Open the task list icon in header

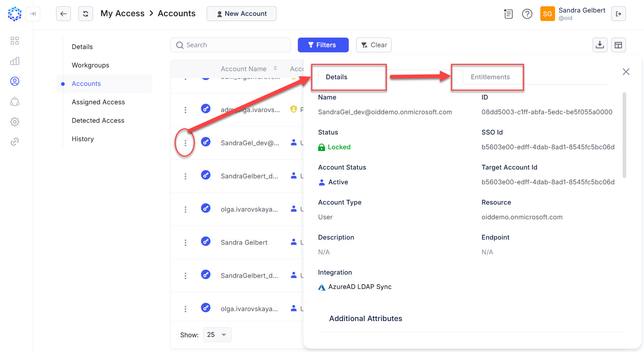click(x=509, y=14)
